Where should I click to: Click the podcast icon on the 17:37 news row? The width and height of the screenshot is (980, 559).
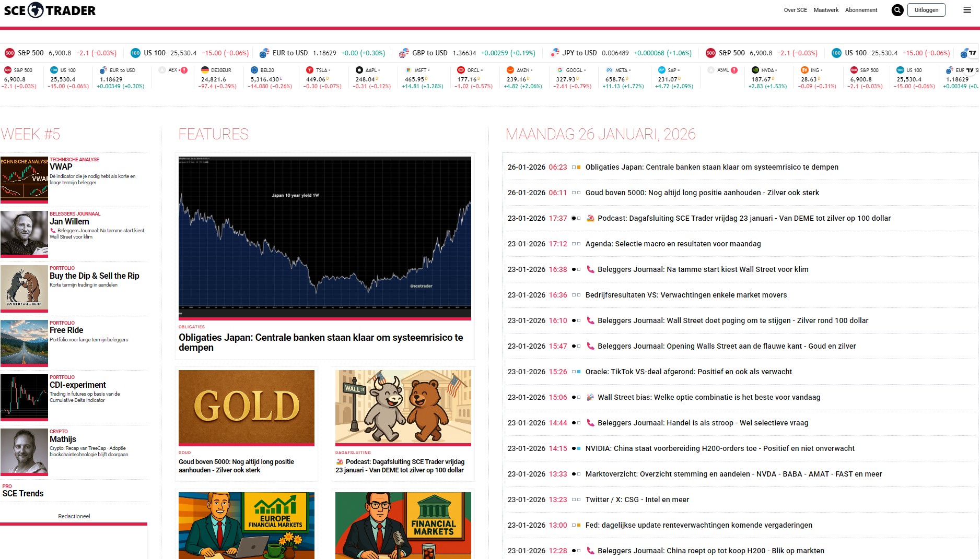(590, 218)
